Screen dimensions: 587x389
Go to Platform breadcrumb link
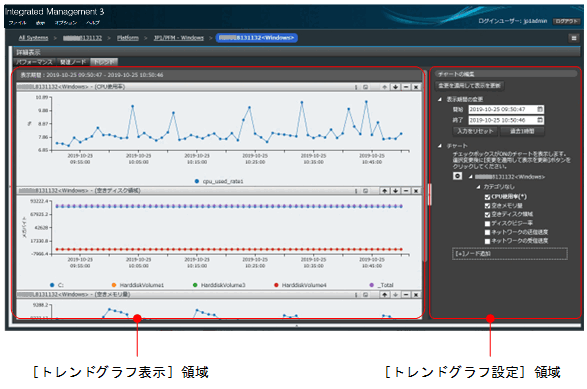128,38
